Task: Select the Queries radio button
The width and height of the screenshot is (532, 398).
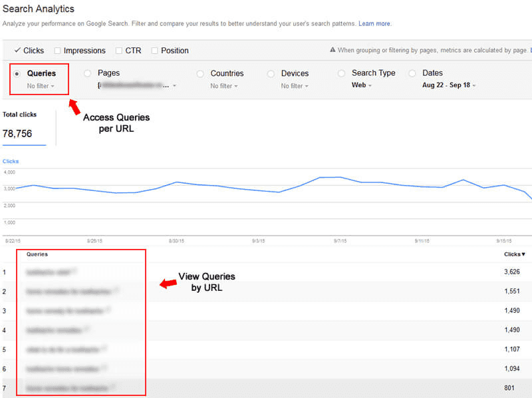Action: coord(17,74)
